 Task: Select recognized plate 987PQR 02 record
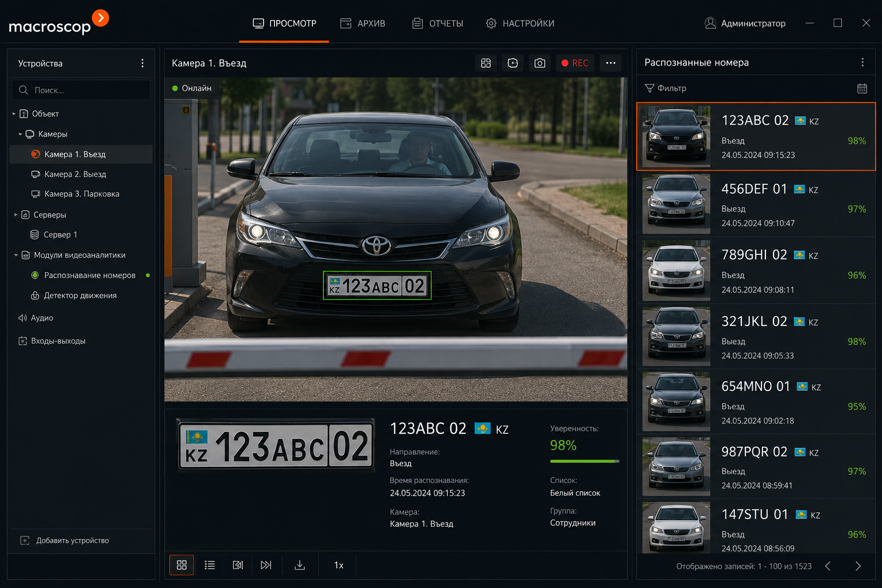tap(756, 467)
